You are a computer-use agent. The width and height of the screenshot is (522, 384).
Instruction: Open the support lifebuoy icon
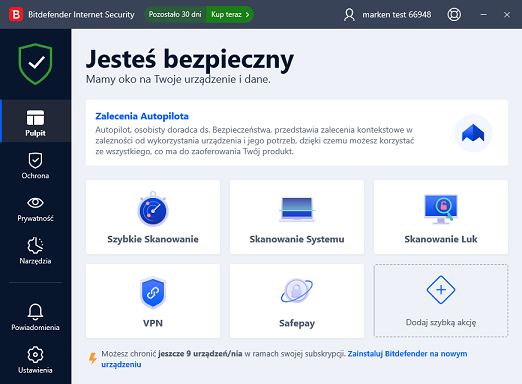[x=454, y=14]
